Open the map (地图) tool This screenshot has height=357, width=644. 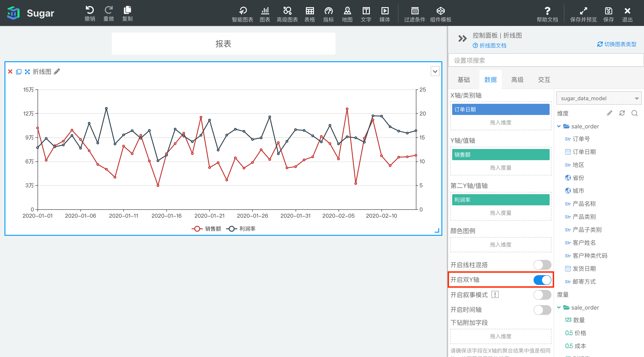[x=347, y=14]
